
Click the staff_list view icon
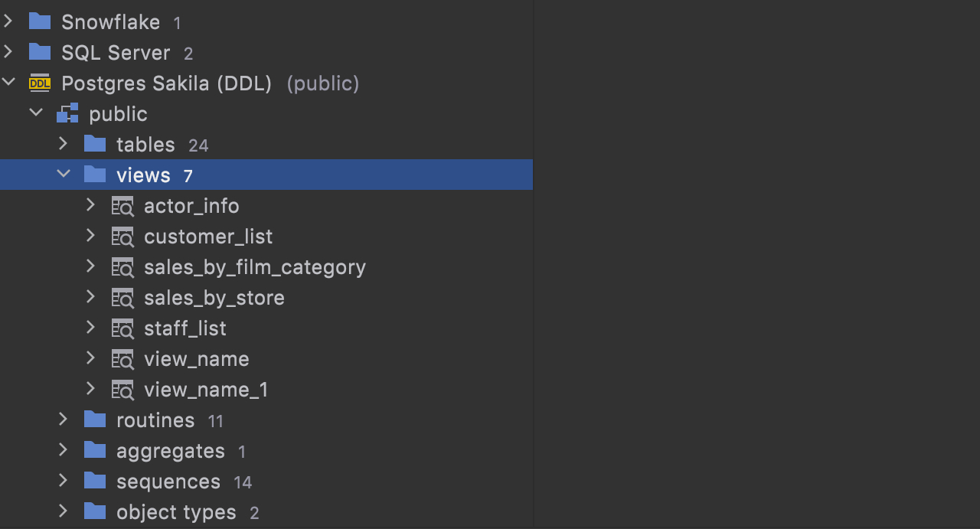click(122, 328)
